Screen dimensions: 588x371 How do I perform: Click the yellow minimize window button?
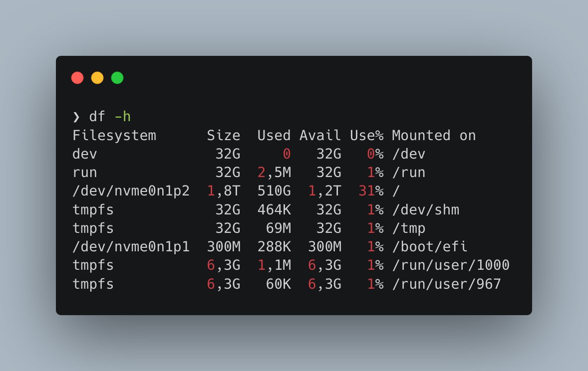tap(97, 78)
